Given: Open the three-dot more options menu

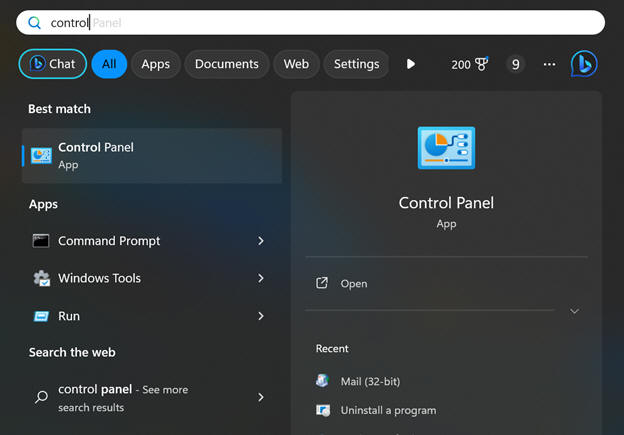Looking at the screenshot, I should click(x=550, y=64).
